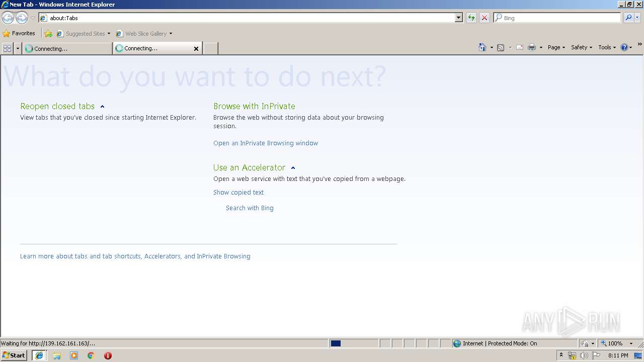Open the search provider options dropdown

tap(637, 18)
